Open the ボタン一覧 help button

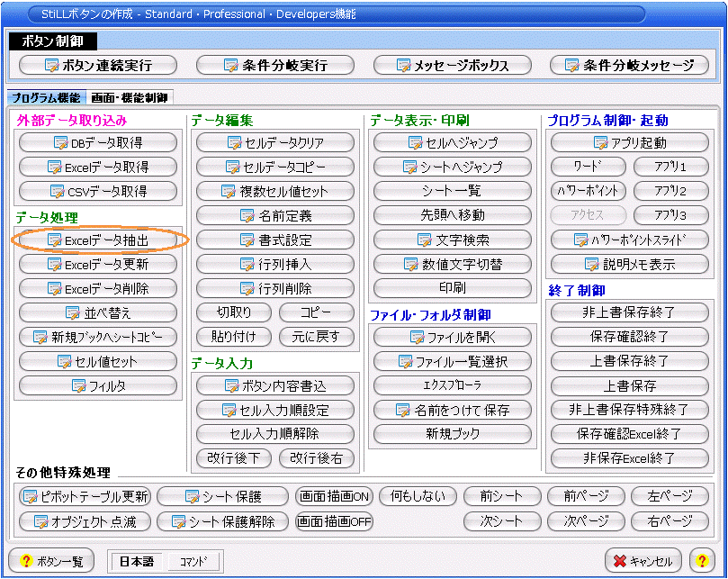tap(51, 561)
